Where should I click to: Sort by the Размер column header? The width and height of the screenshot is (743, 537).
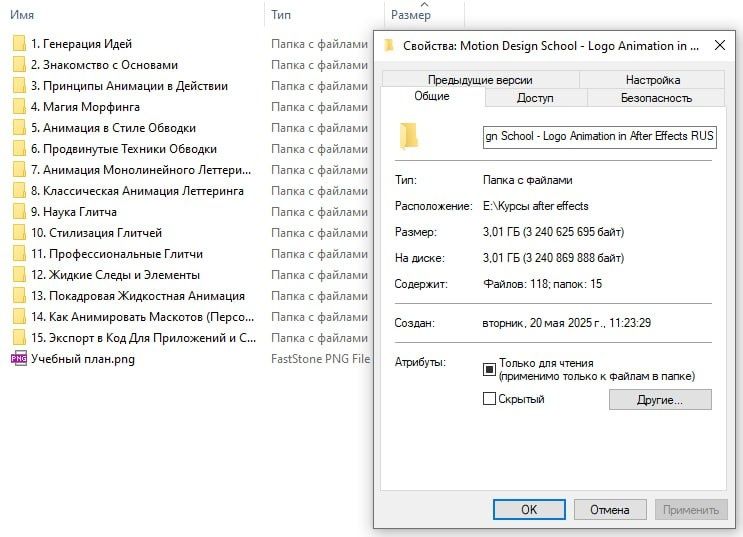pyautogui.click(x=410, y=15)
